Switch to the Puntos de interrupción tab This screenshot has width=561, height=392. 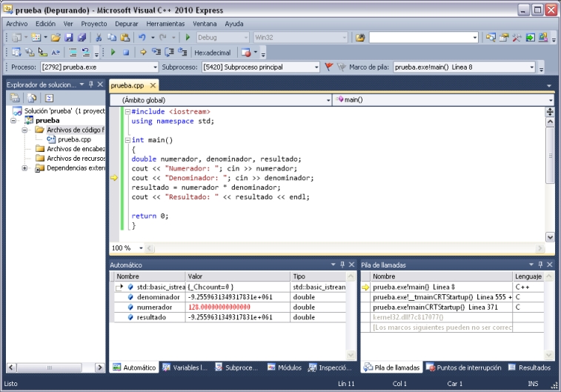coord(464,368)
